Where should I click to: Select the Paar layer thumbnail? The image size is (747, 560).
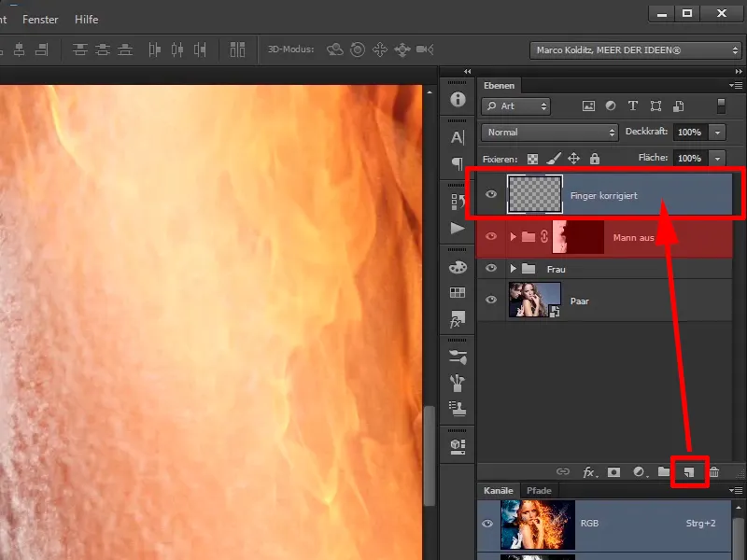[x=534, y=300]
